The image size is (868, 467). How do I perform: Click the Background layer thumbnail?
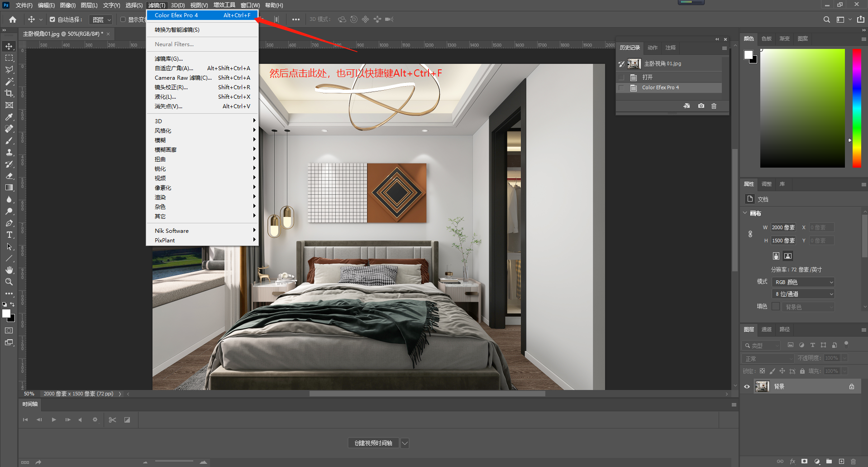[x=762, y=386]
